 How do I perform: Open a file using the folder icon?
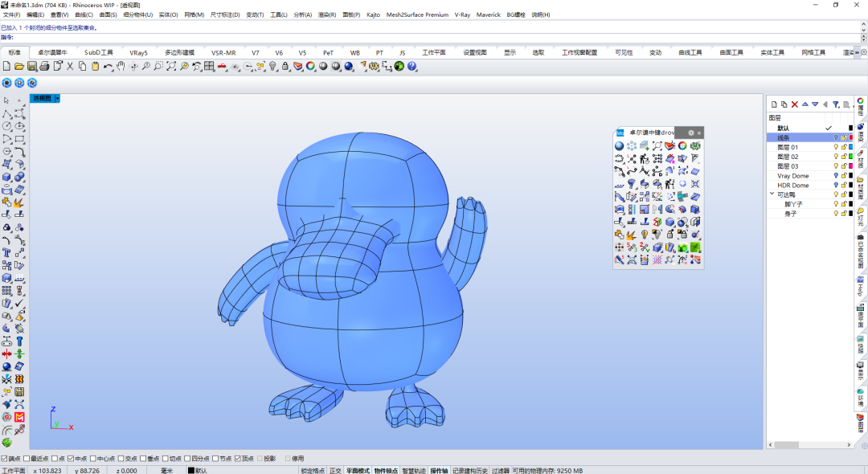pyautogui.click(x=18, y=67)
